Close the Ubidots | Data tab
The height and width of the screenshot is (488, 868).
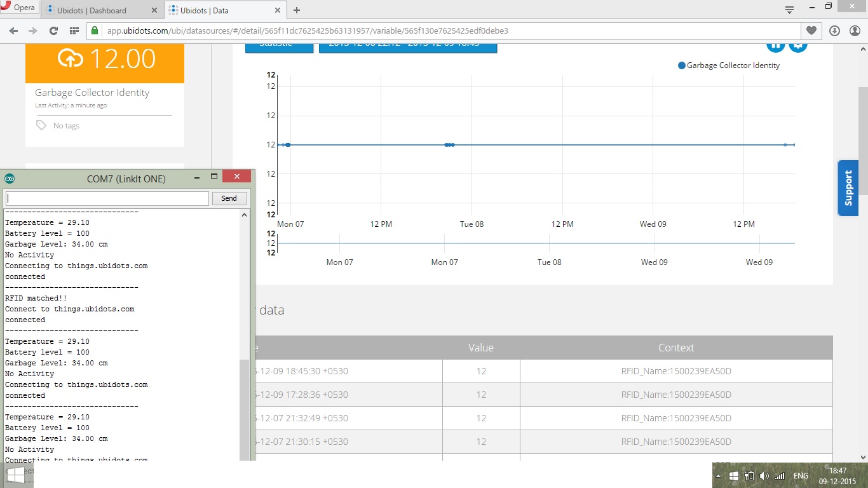click(x=278, y=10)
